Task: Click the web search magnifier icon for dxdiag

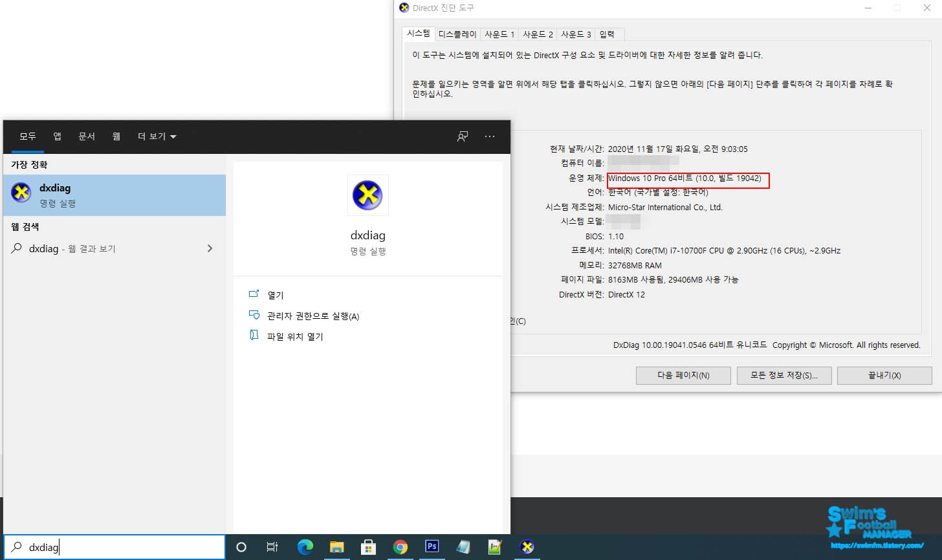Action: pyautogui.click(x=17, y=248)
